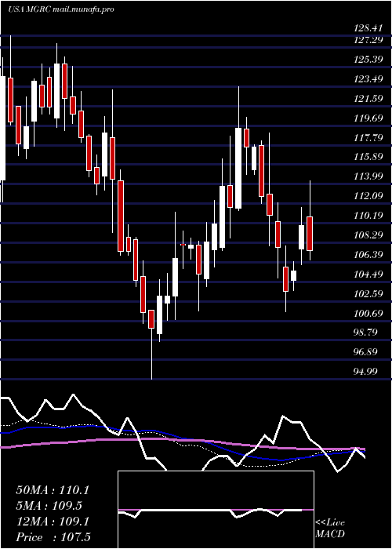
Task: Select the 104.49 price axis label
Action: coord(367,274)
